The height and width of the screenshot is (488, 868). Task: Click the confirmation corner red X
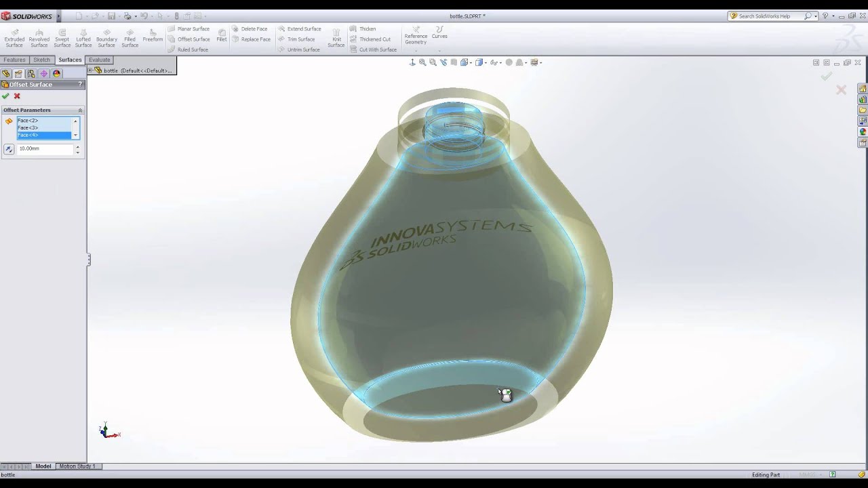[x=841, y=89]
